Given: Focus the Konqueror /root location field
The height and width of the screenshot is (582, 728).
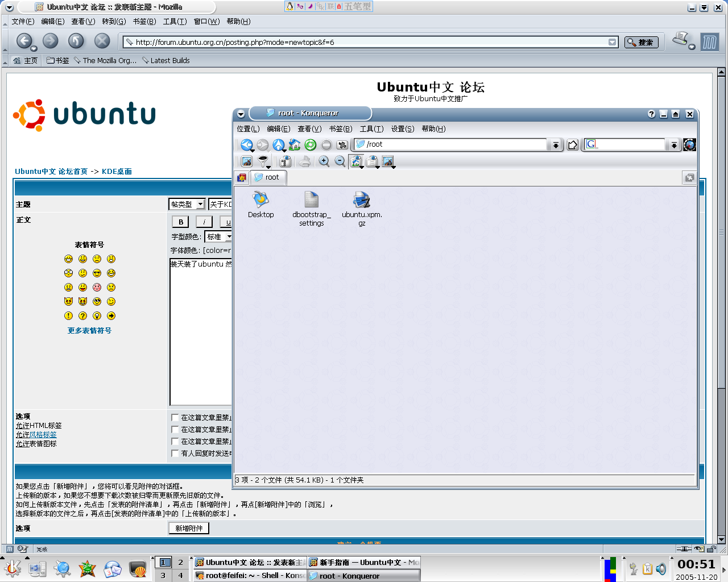Looking at the screenshot, I should click(x=450, y=144).
